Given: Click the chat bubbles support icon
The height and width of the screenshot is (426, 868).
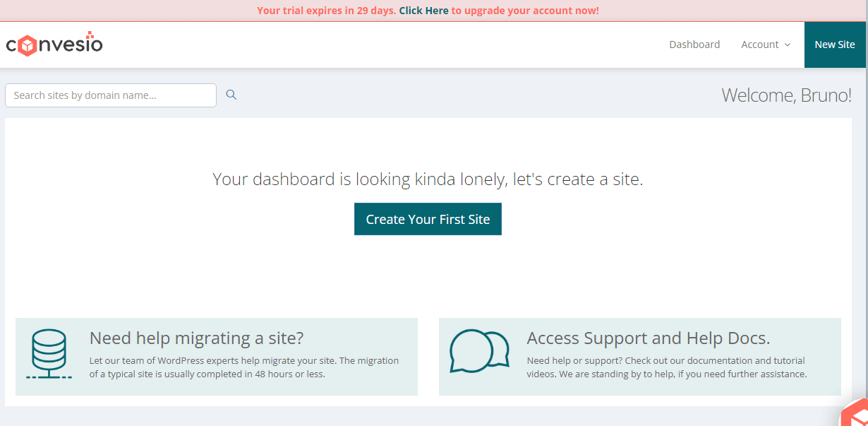Looking at the screenshot, I should tap(480, 351).
